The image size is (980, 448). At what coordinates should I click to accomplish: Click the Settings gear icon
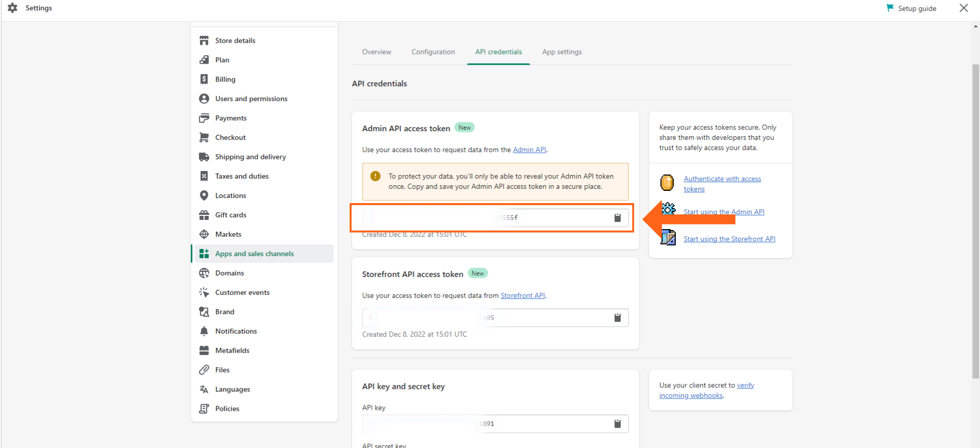[13, 8]
